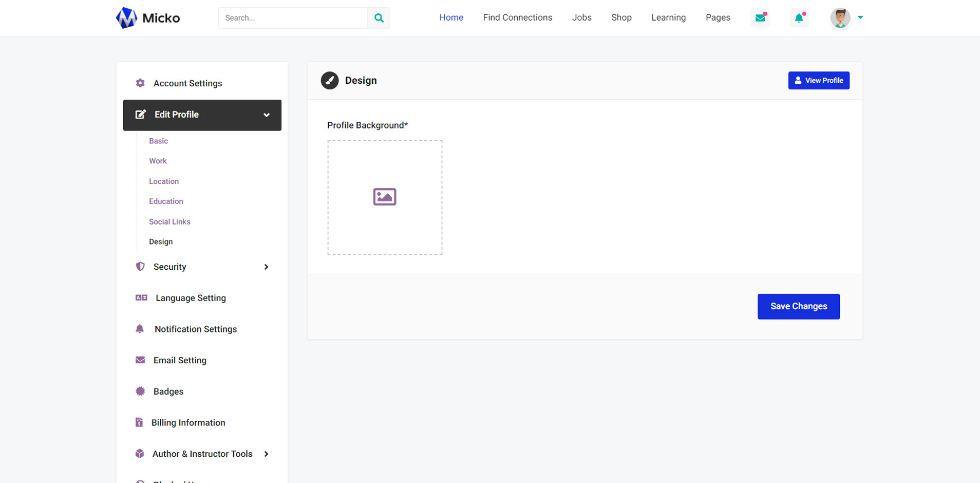Image resolution: width=980 pixels, height=483 pixels.
Task: Go to Find Connections in navigation
Action: pos(517,17)
